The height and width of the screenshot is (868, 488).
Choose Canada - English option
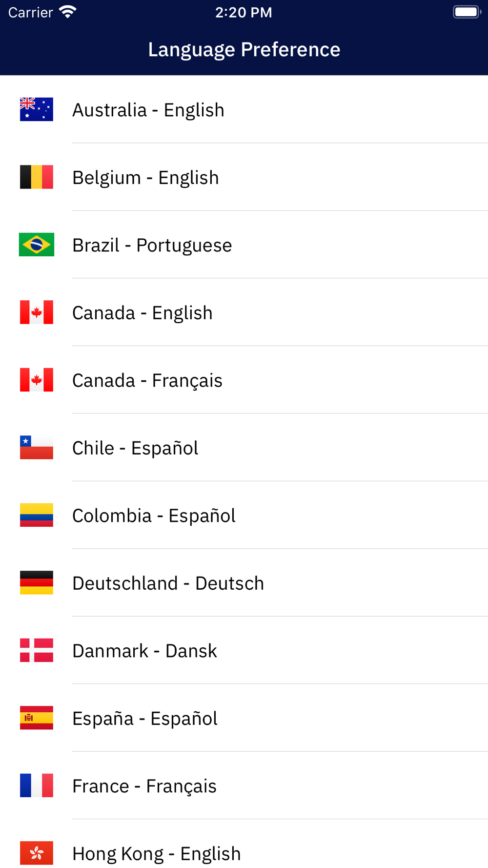pos(244,312)
